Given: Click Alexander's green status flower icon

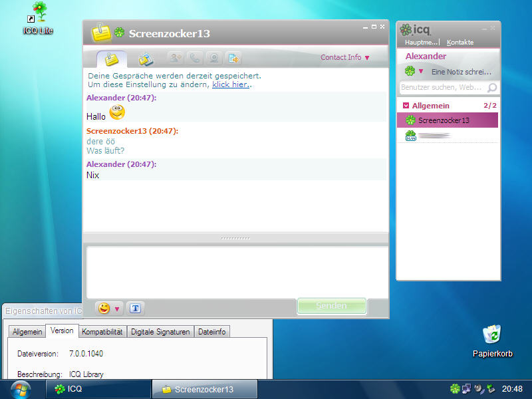Looking at the screenshot, I should point(410,71).
